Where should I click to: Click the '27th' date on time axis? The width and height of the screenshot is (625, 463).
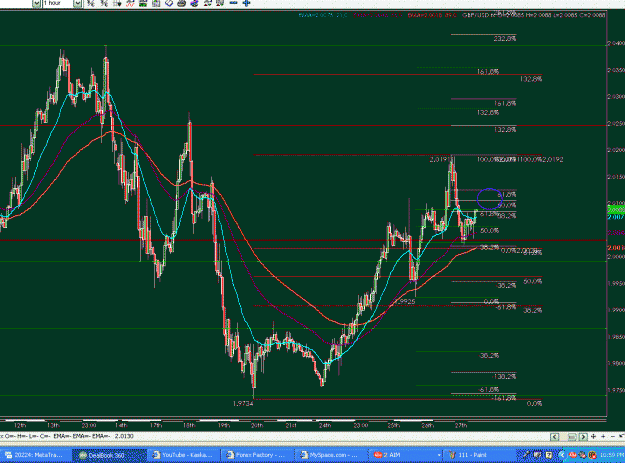[461, 425]
